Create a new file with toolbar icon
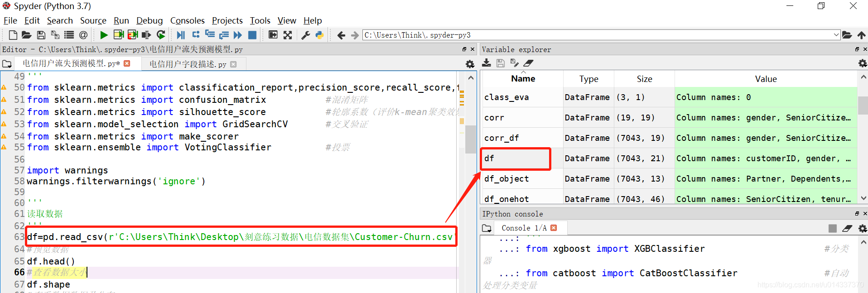868x293 pixels. tap(13, 35)
